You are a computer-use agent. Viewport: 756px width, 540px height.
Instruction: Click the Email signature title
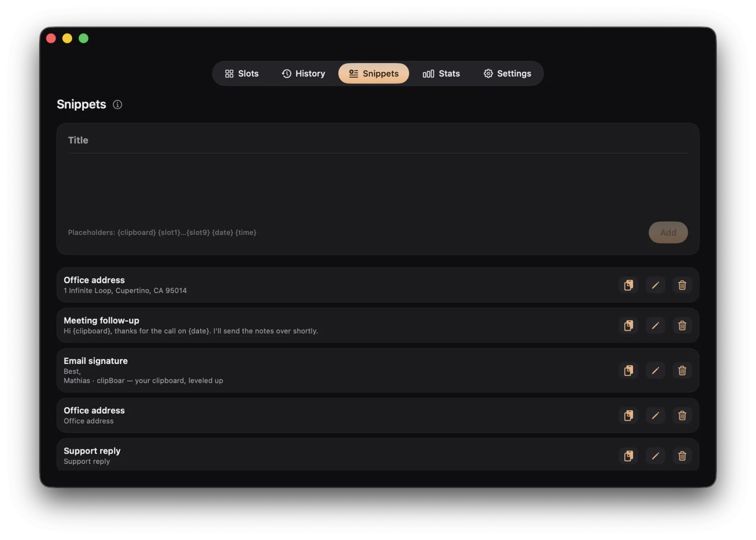point(96,361)
